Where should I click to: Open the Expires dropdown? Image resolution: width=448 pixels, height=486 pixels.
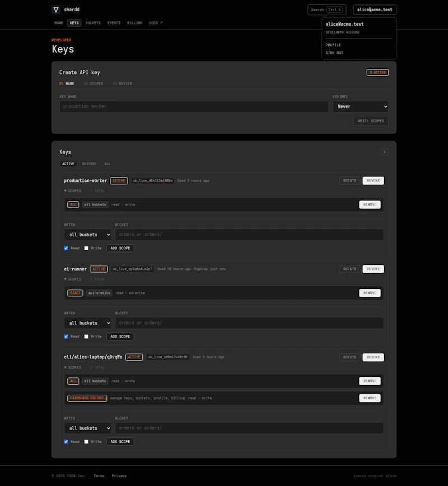[361, 106]
